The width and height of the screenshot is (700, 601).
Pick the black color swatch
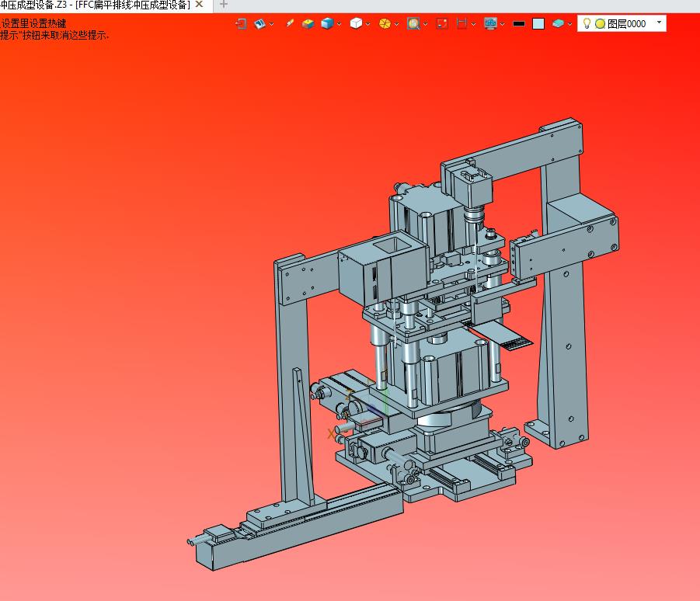point(519,23)
